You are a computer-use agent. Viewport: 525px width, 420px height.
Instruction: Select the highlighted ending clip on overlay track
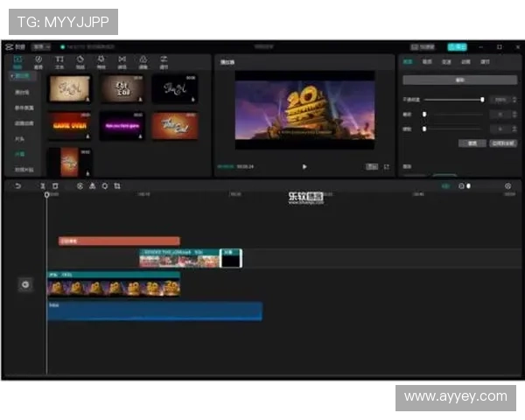click(x=231, y=258)
